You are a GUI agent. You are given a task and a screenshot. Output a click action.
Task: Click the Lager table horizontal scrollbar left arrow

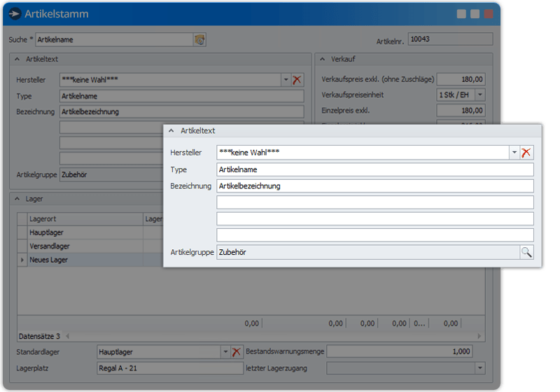point(67,336)
